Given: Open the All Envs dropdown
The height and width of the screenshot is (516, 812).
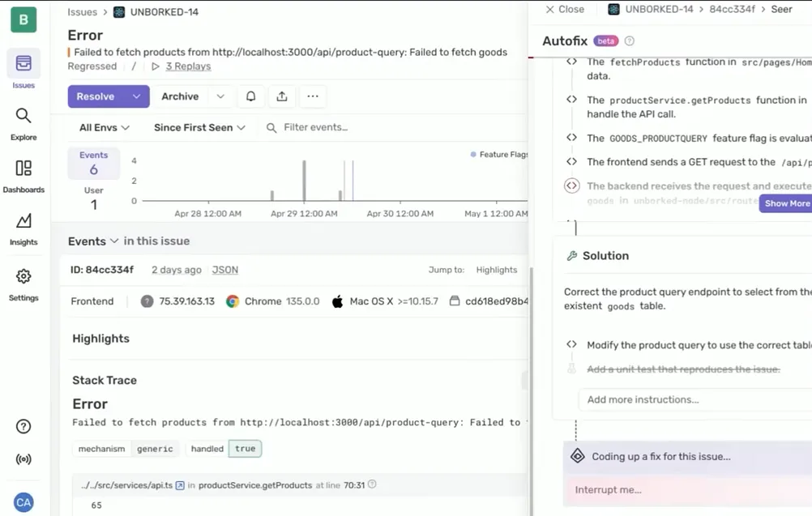Looking at the screenshot, I should click(104, 128).
